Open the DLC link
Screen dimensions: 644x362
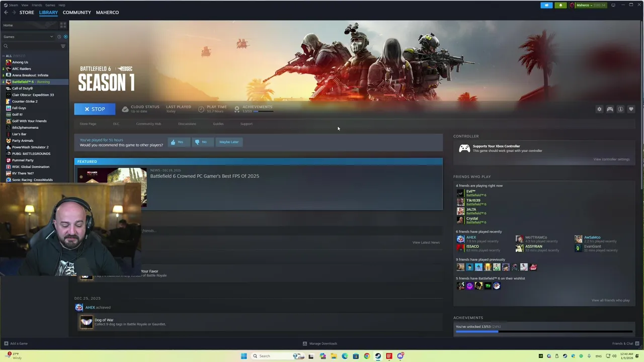click(116, 124)
